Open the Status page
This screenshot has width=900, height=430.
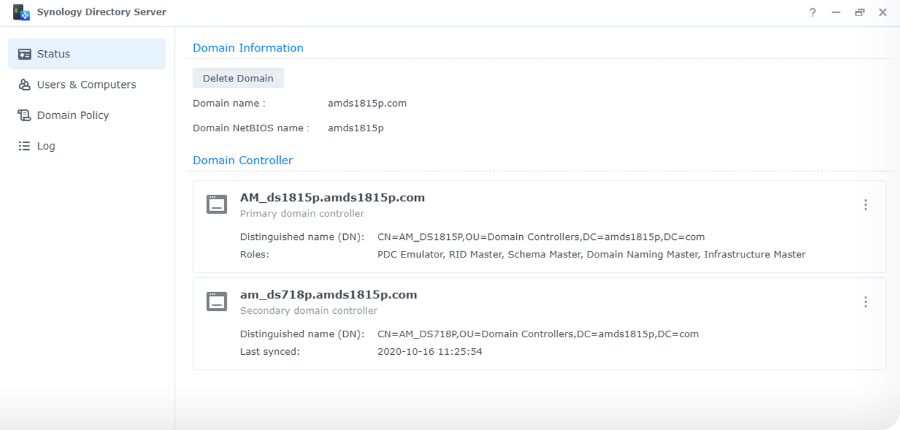point(87,54)
